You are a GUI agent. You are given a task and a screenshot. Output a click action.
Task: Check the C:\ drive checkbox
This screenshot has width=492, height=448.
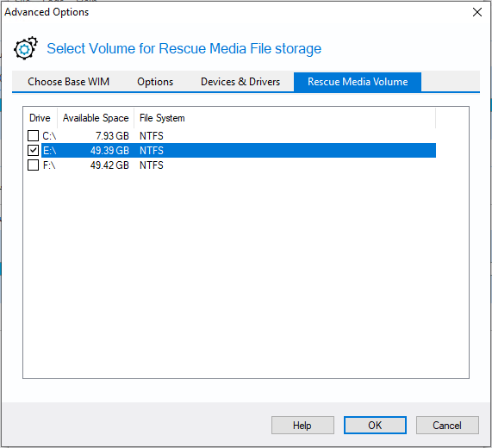pyautogui.click(x=33, y=136)
